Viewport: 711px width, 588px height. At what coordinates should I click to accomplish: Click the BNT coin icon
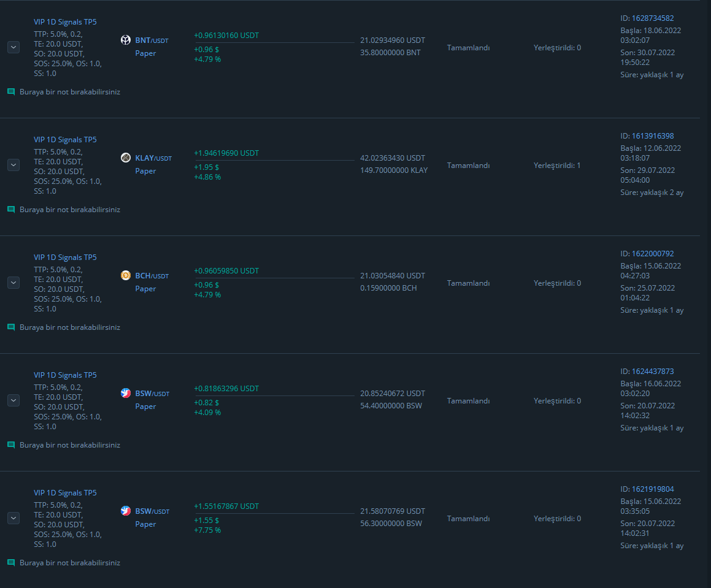(126, 40)
